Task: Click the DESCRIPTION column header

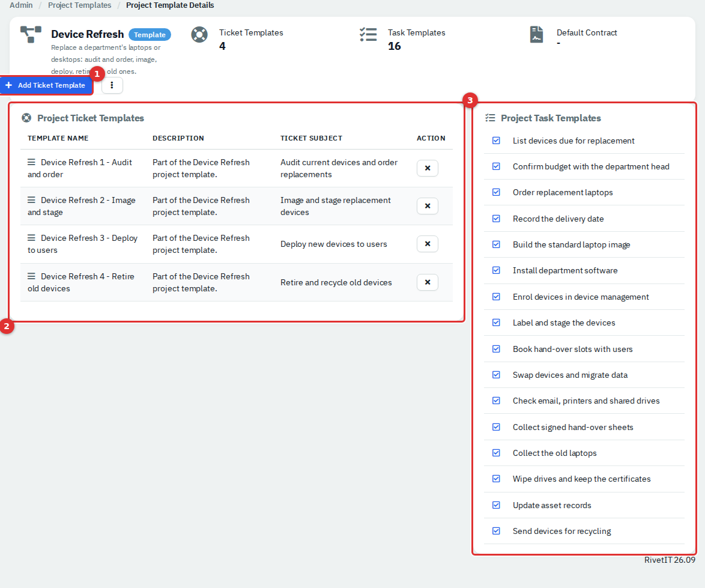Action: coord(178,138)
